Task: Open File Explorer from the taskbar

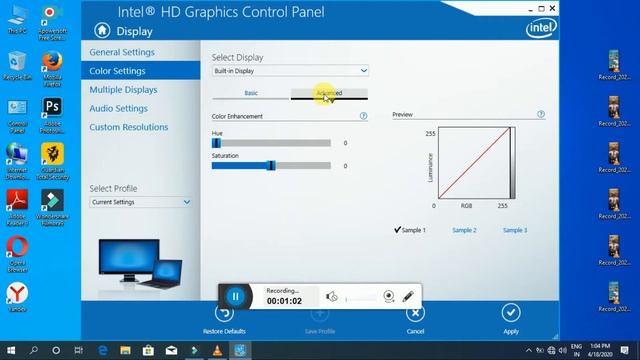Action: point(125,350)
